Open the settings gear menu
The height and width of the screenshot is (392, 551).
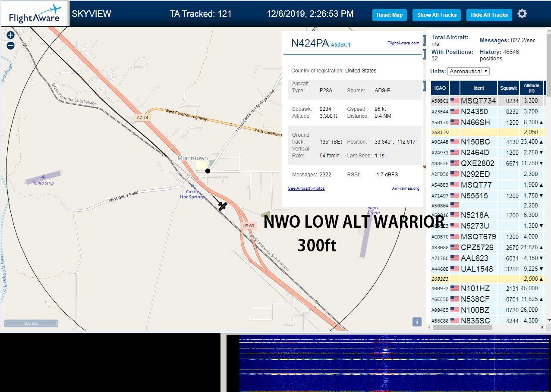pos(522,14)
